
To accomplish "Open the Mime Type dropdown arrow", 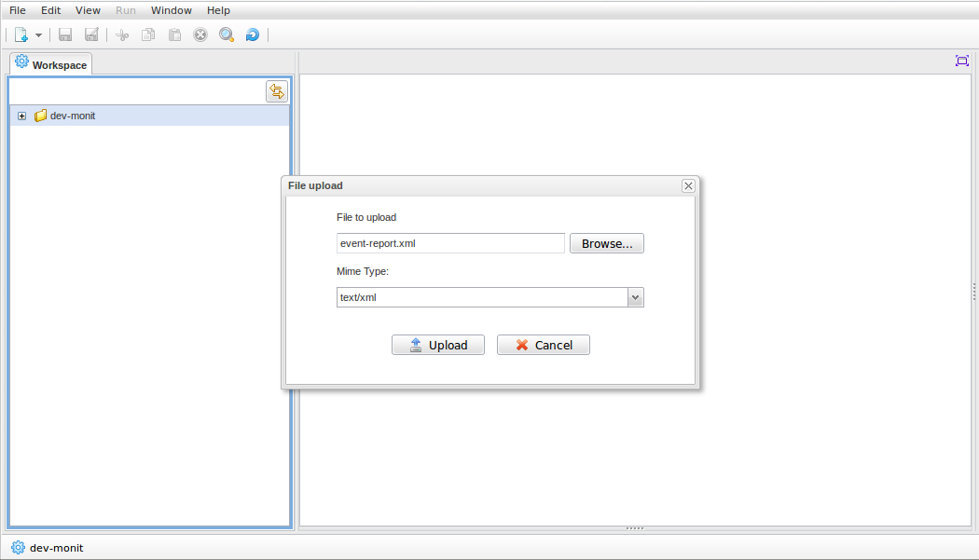I will coord(636,297).
